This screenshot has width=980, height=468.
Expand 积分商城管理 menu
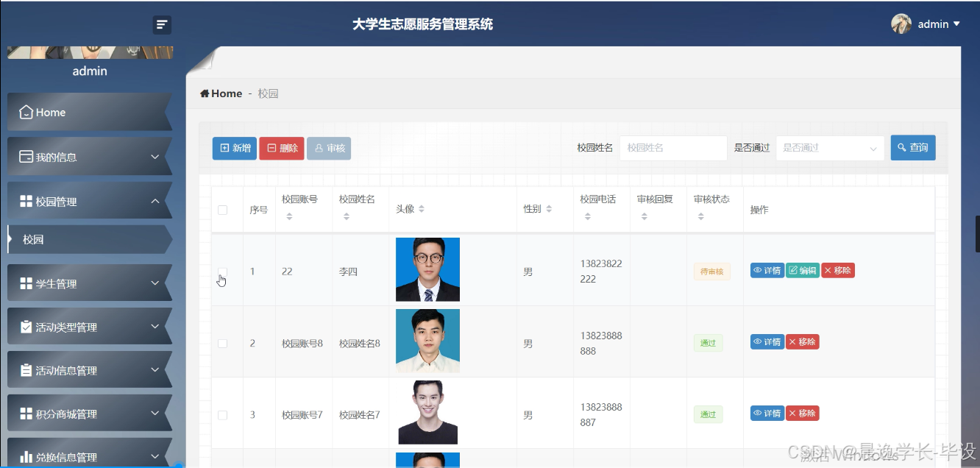tap(90, 414)
